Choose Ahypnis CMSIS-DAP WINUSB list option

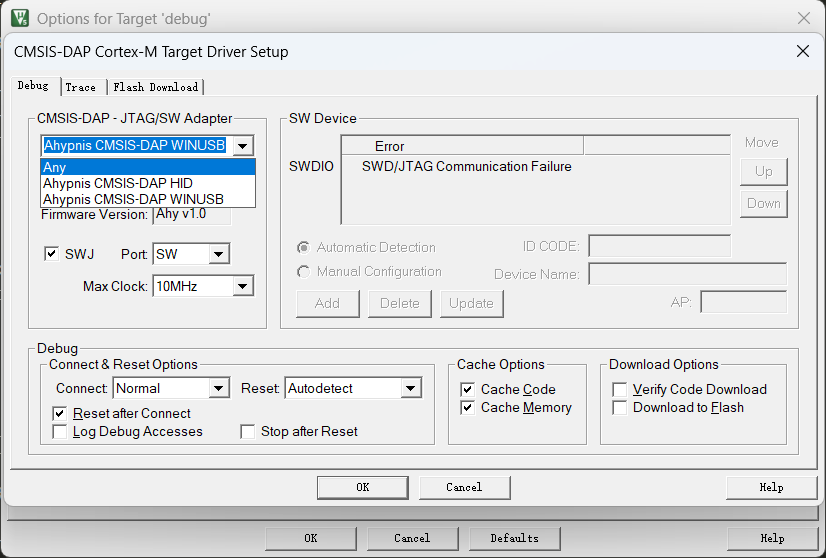(x=148, y=199)
